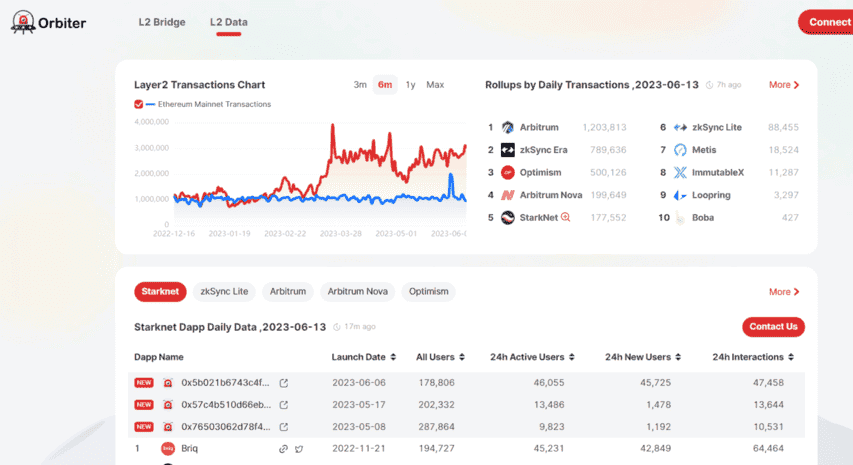Screen dimensions: 853x465
Task: Toggle Ethereum Mainnet Transactions checkbox
Action: (139, 104)
